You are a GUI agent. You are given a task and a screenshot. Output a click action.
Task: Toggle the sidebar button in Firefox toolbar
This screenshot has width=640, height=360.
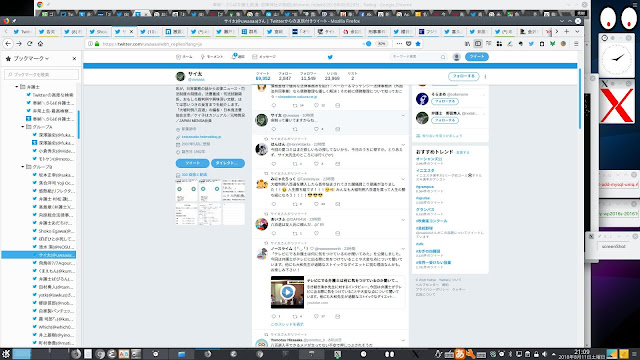coord(478,44)
